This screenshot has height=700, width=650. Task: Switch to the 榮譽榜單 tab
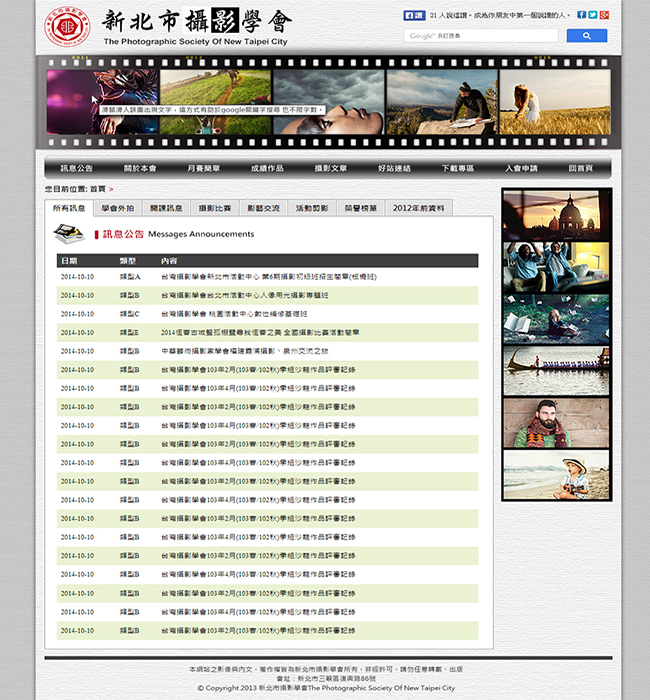coord(361,208)
